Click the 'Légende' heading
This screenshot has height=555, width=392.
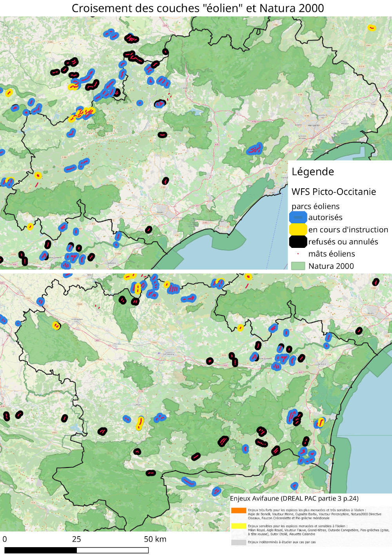[x=313, y=172]
